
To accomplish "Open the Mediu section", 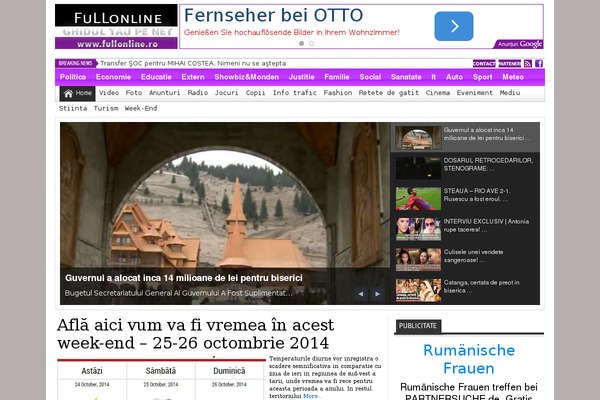I will coord(510,93).
